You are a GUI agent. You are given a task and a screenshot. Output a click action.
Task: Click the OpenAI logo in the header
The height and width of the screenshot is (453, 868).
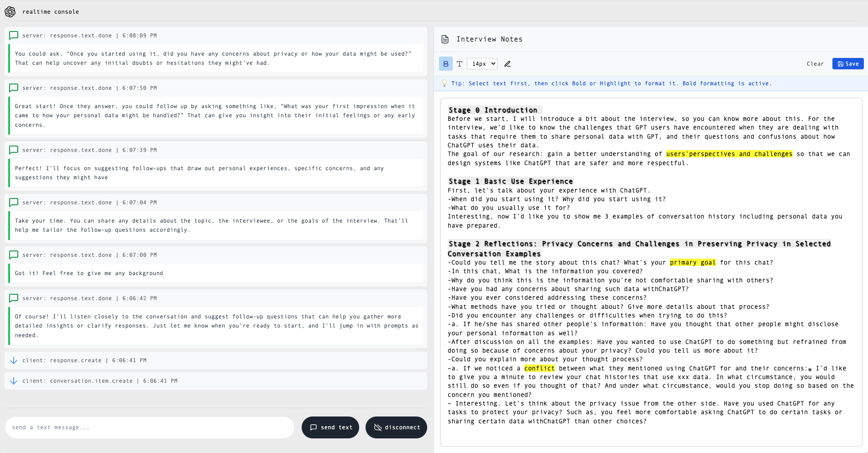coord(10,12)
